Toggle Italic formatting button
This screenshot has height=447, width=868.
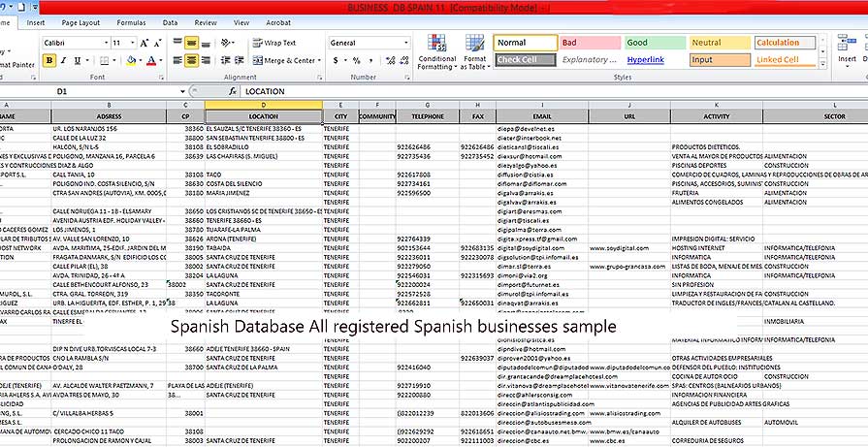[x=63, y=60]
